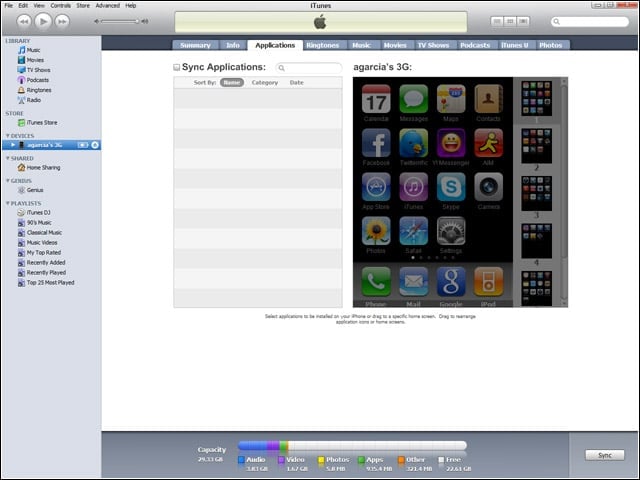Screen dimensions: 640x480
Task: Switch to the iTunes U tab
Action: [x=514, y=45]
